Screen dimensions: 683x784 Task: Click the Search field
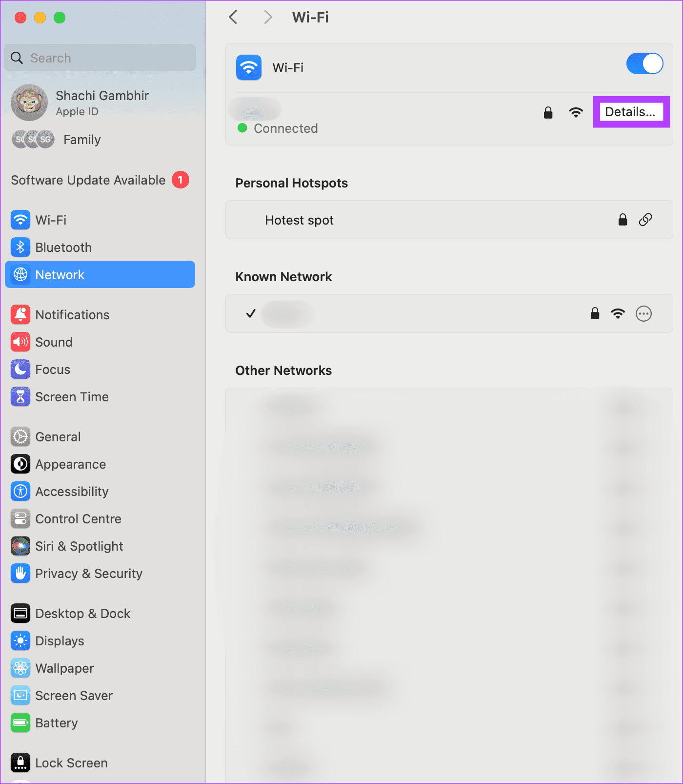coord(100,58)
